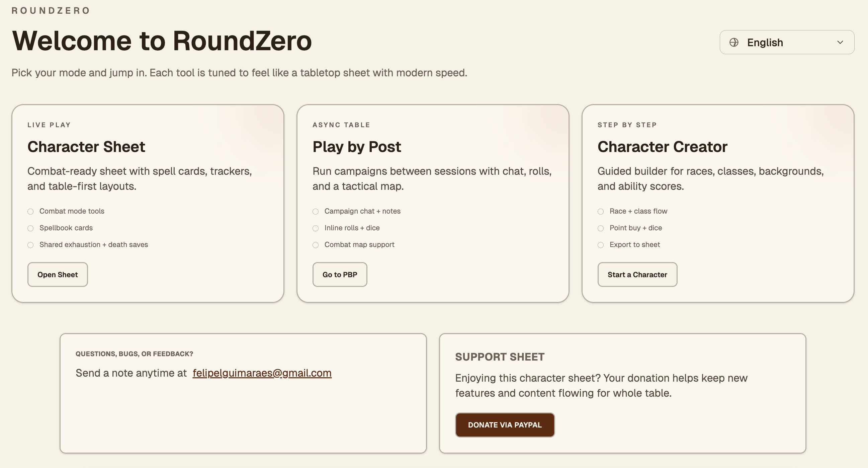Image resolution: width=868 pixels, height=468 pixels.
Task: Open the felipelguimaraes@gmail.com email link
Action: [262, 373]
